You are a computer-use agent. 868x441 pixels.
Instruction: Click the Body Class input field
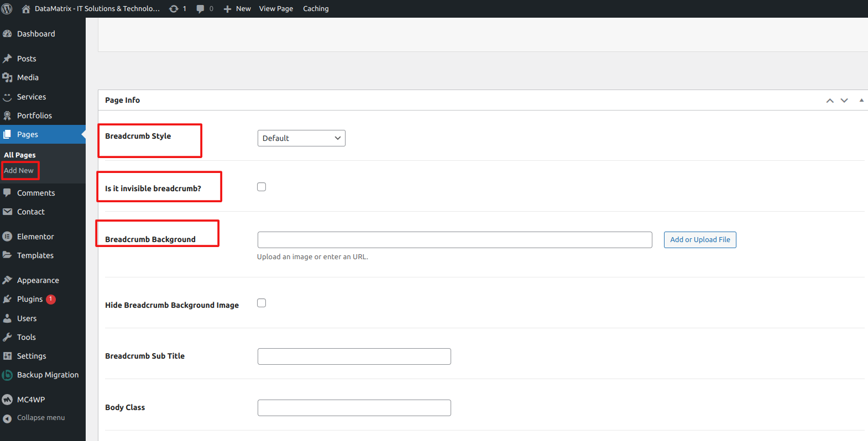pyautogui.click(x=354, y=408)
